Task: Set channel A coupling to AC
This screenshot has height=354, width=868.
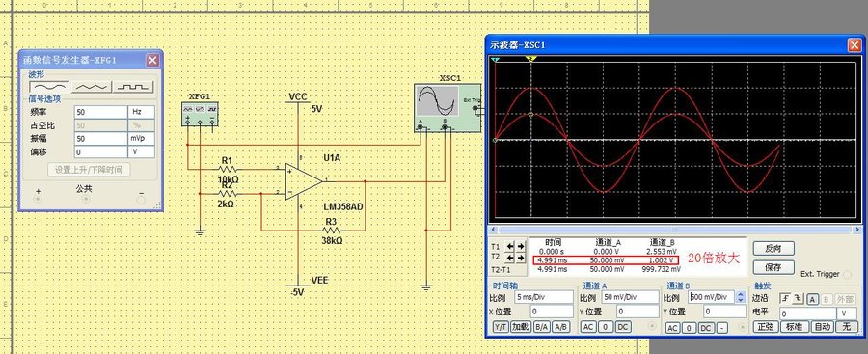Action: pos(588,327)
